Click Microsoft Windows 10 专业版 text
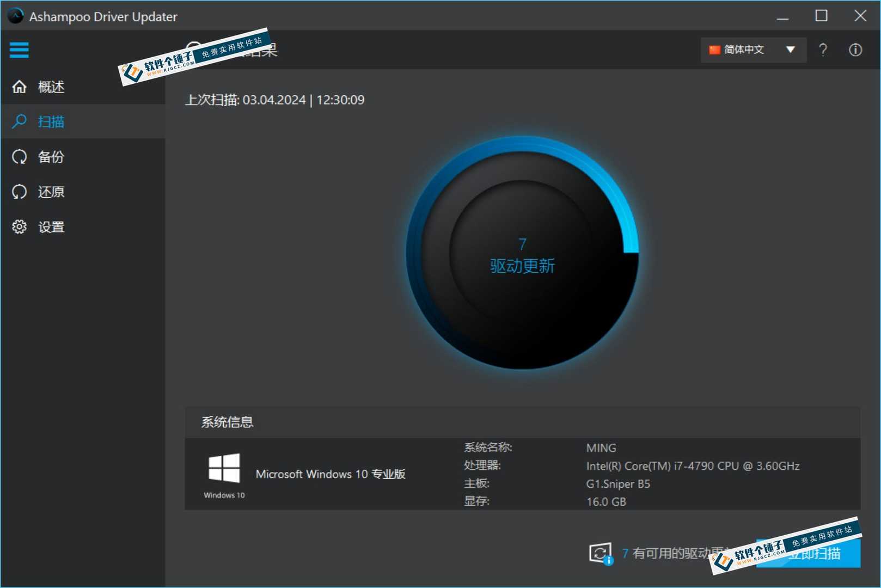The height and width of the screenshot is (588, 881). 331,474
